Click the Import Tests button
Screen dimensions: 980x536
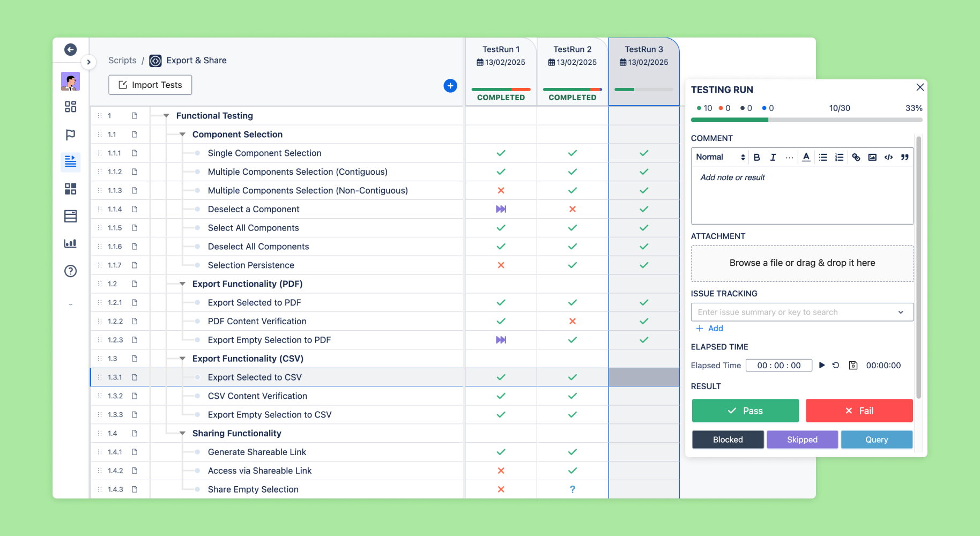point(150,85)
